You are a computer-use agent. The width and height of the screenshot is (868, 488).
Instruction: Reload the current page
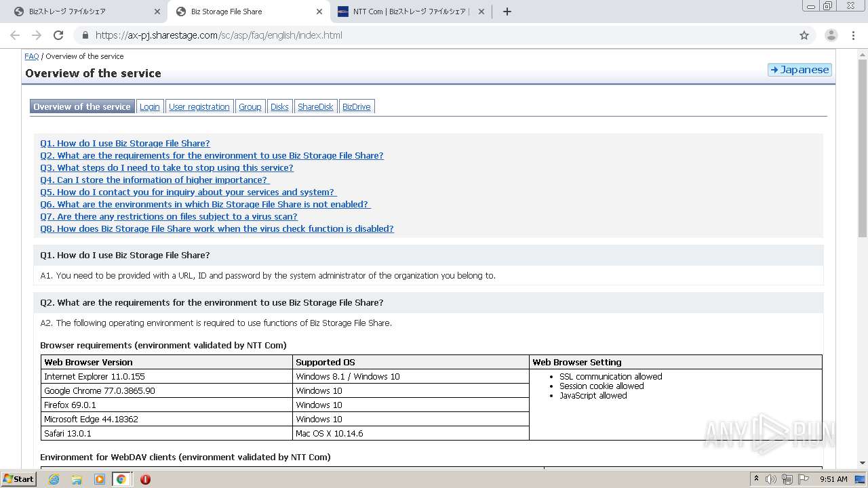pyautogui.click(x=58, y=35)
